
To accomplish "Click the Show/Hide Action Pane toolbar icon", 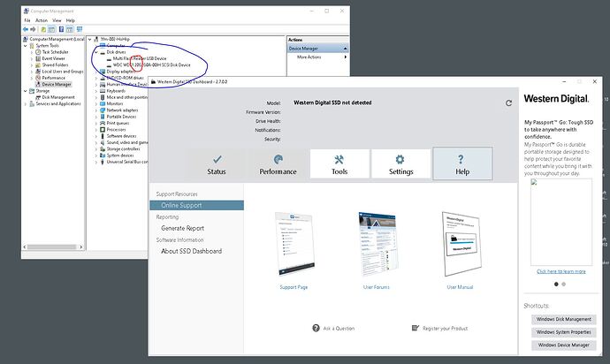I will click(x=69, y=29).
